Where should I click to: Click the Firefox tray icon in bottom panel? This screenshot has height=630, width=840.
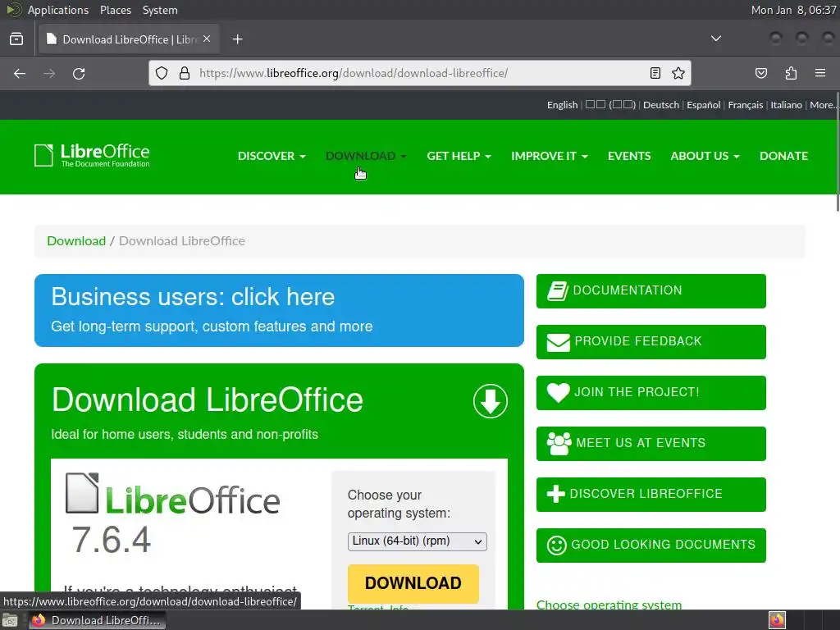[x=777, y=620]
